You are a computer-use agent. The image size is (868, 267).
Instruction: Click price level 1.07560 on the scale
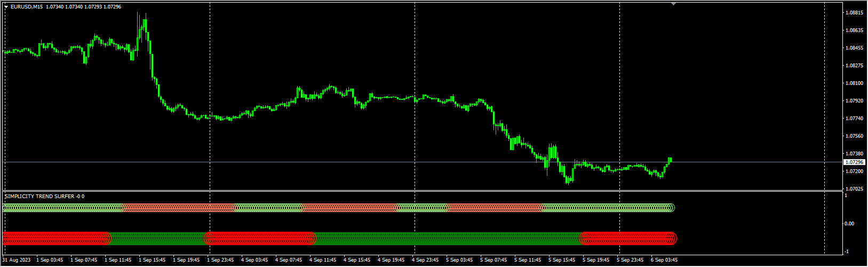(x=855, y=136)
